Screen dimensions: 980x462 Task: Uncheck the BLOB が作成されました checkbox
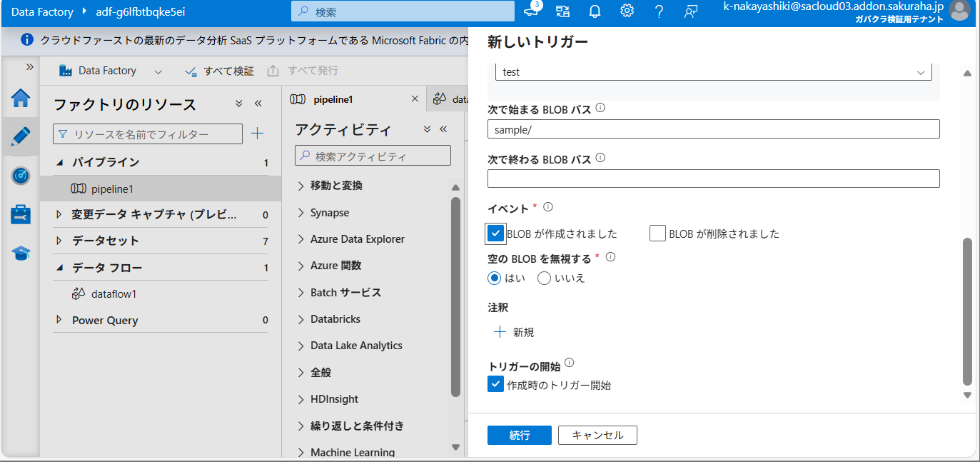(x=496, y=233)
